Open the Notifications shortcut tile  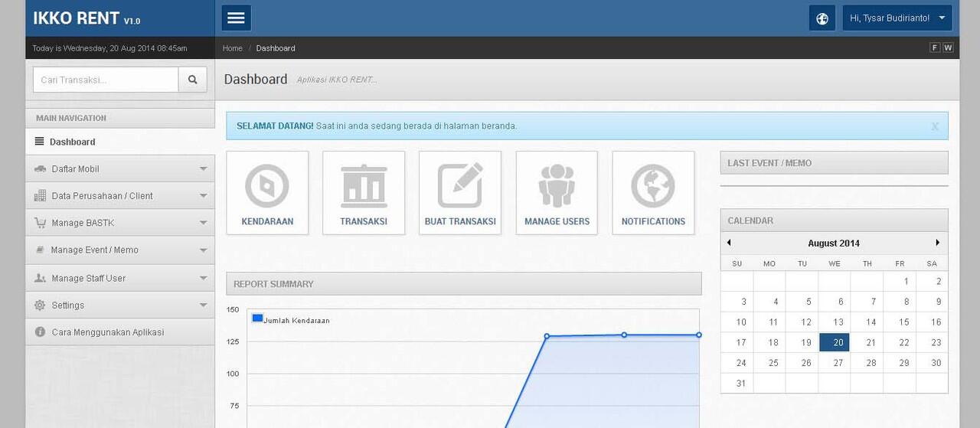[x=653, y=193]
